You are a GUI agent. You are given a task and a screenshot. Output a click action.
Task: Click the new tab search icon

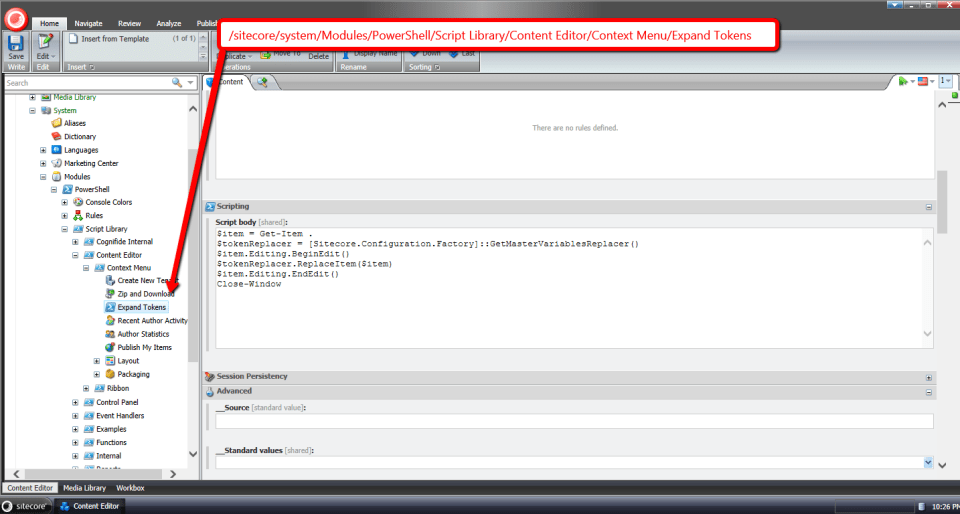(263, 82)
